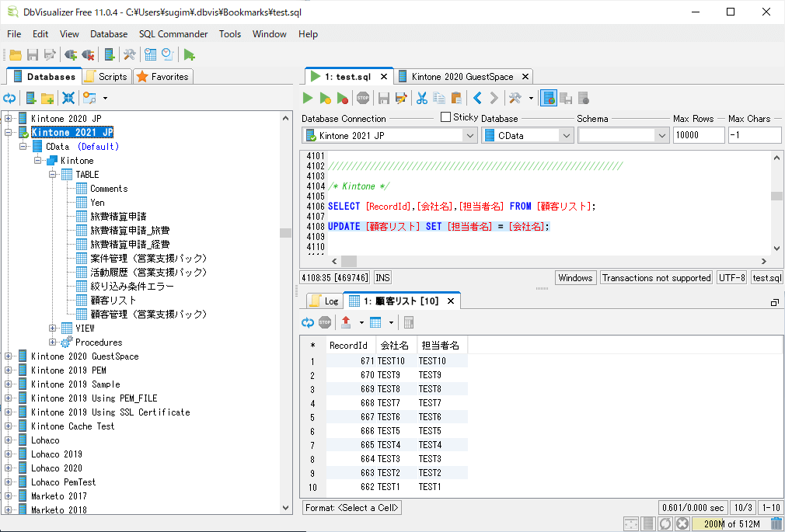Click the scissors Cut icon in the editor toolbar
Screen dimensions: 785x532
click(x=422, y=98)
